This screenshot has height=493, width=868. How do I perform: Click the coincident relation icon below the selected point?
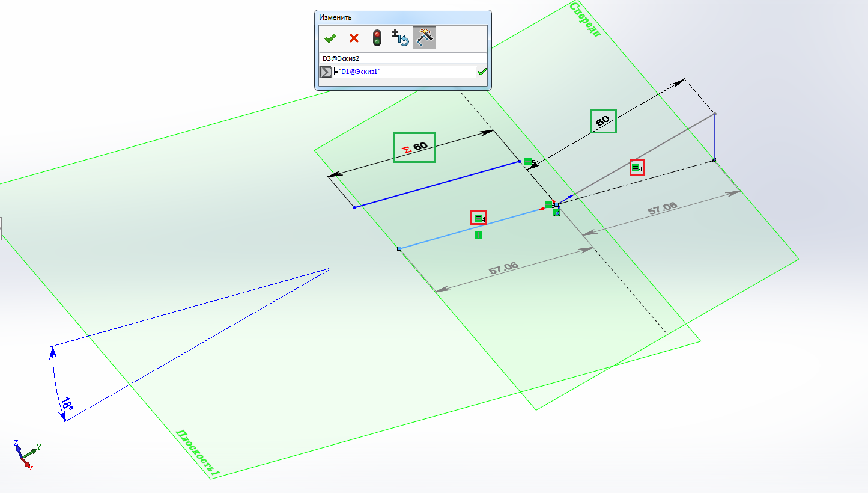(x=557, y=212)
